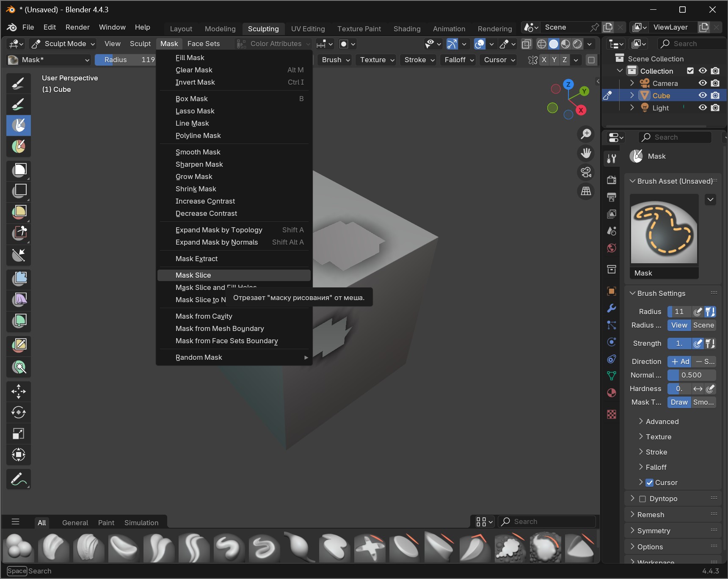Switch to orthographic view grid icon

pyautogui.click(x=586, y=191)
